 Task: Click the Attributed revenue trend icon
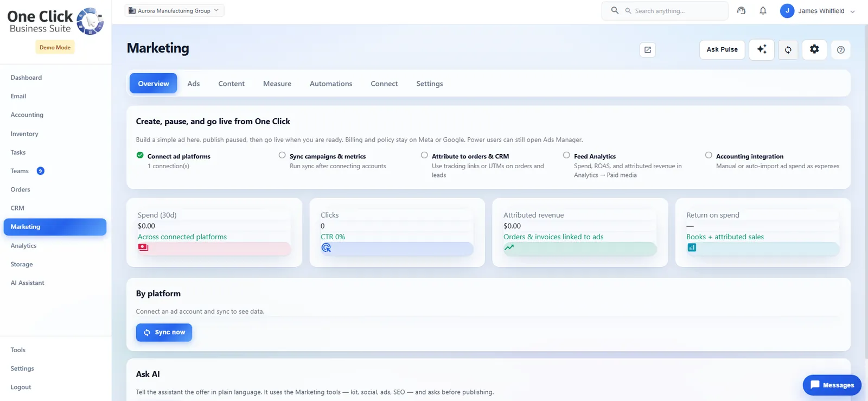509,247
